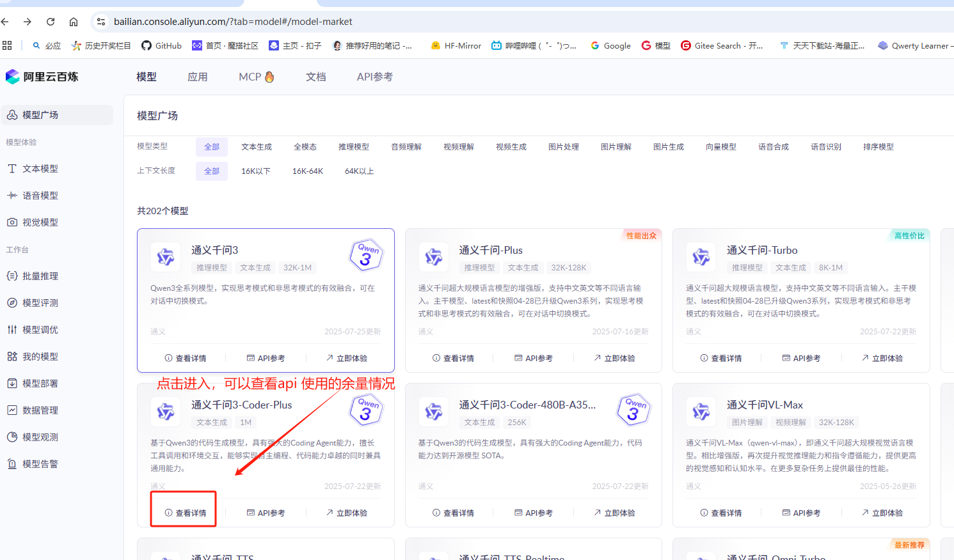Filter models by 排序模型
954x560 pixels.
point(878,147)
